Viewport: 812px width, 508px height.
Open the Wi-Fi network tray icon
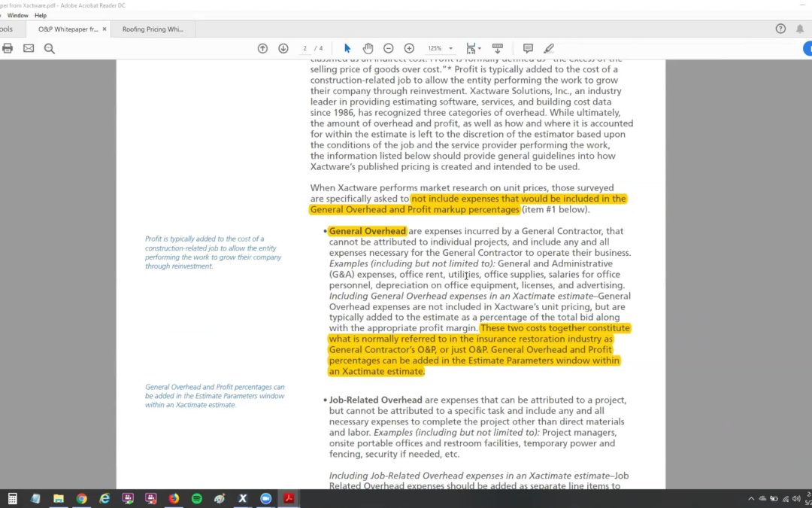[x=785, y=499]
